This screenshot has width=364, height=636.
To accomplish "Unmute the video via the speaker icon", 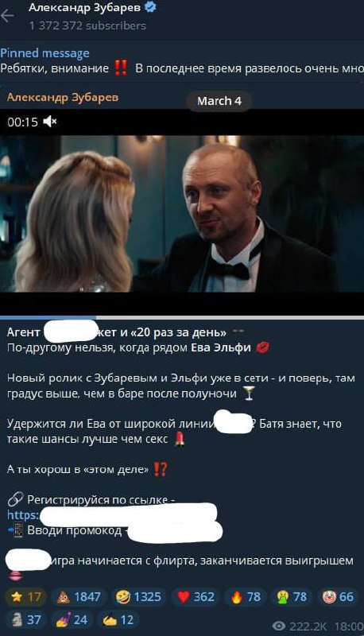I will tap(50, 122).
